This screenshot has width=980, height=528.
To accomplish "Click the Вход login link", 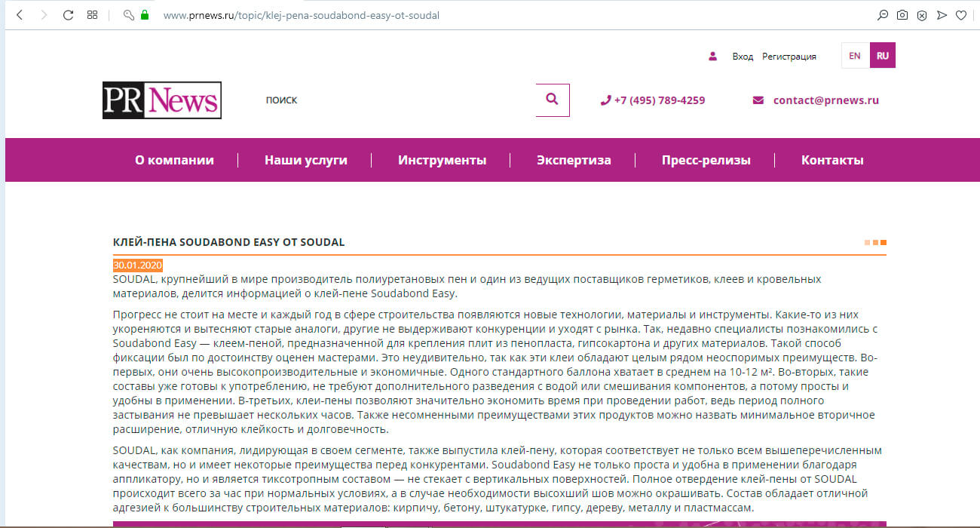I will point(743,57).
